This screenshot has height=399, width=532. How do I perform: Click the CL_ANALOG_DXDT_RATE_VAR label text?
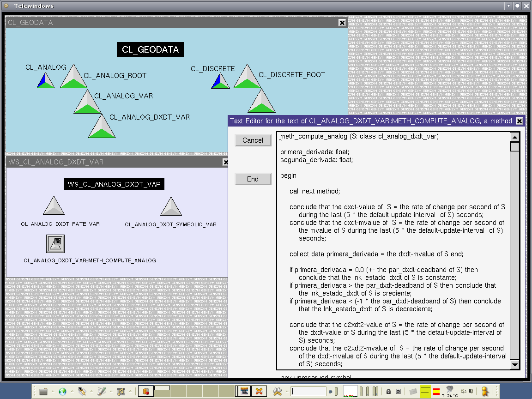pyautogui.click(x=60, y=224)
